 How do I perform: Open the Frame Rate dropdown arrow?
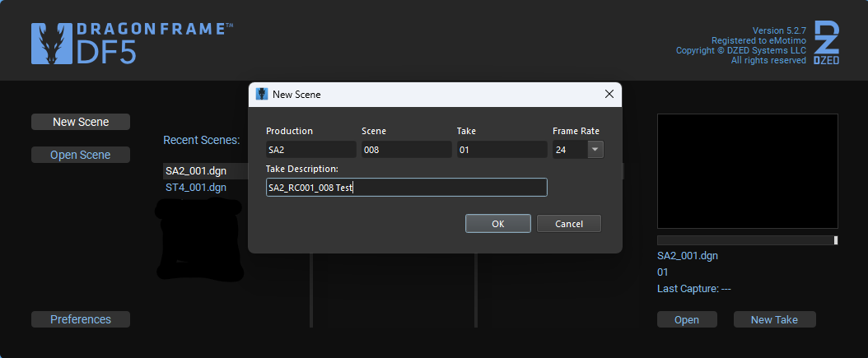click(595, 150)
